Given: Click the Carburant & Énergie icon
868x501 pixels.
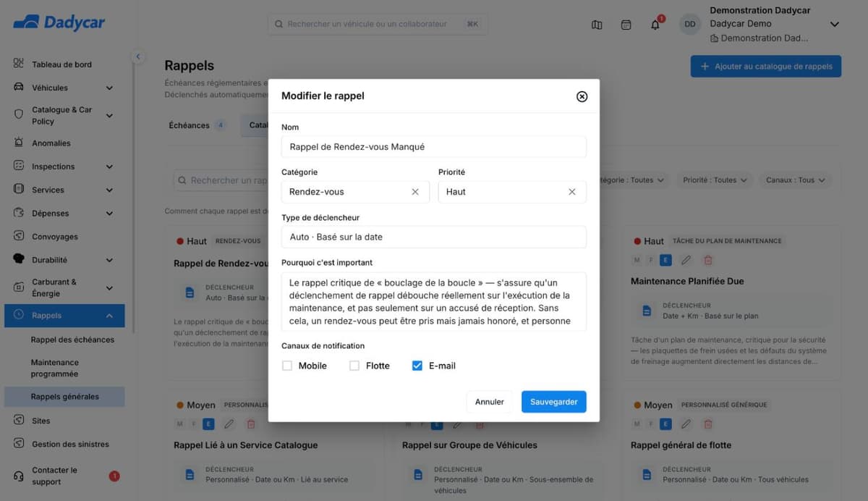Looking at the screenshot, I should tap(19, 287).
